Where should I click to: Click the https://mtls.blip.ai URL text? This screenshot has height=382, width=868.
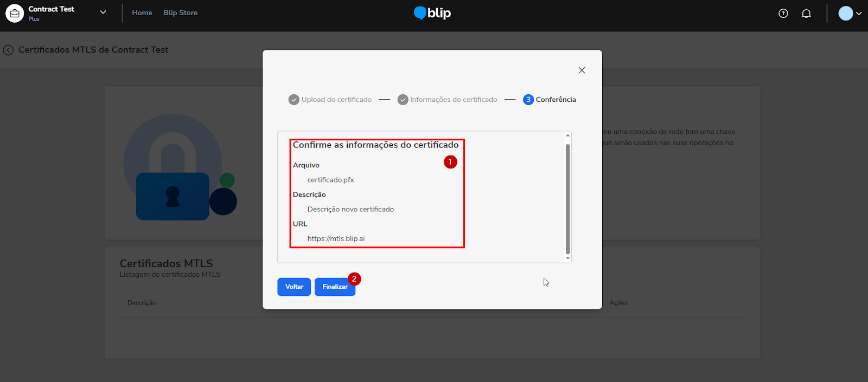336,238
